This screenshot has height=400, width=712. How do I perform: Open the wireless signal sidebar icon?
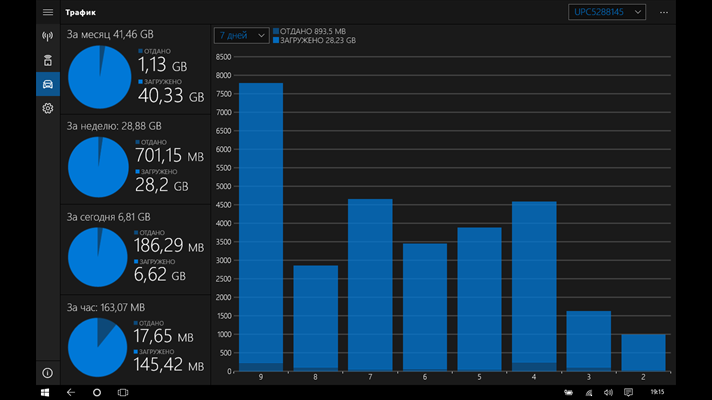[x=48, y=36]
